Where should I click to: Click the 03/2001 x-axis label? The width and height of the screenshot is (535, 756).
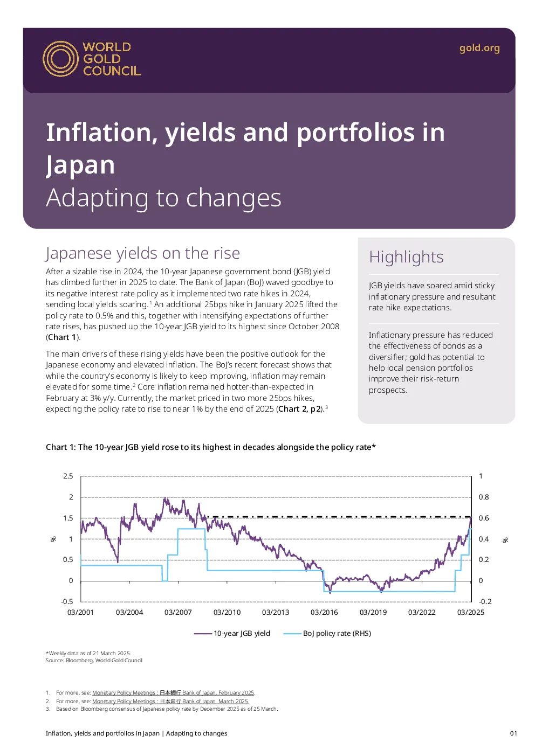point(80,613)
